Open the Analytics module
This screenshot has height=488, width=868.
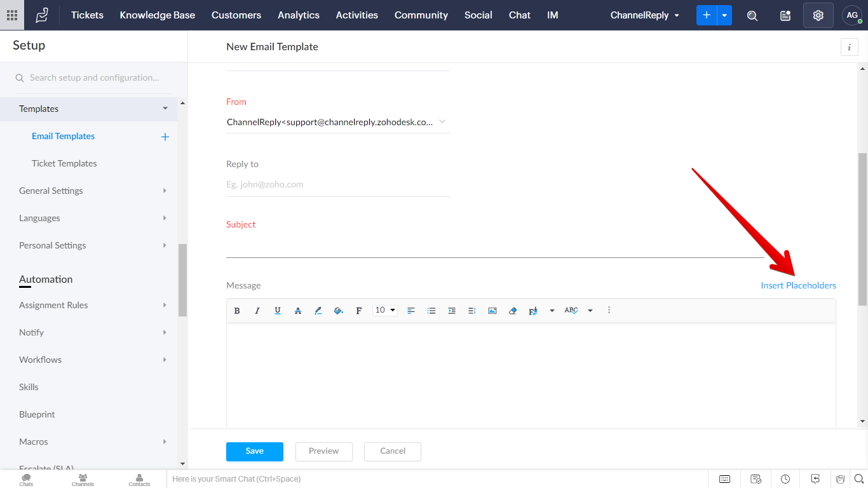(x=299, y=15)
